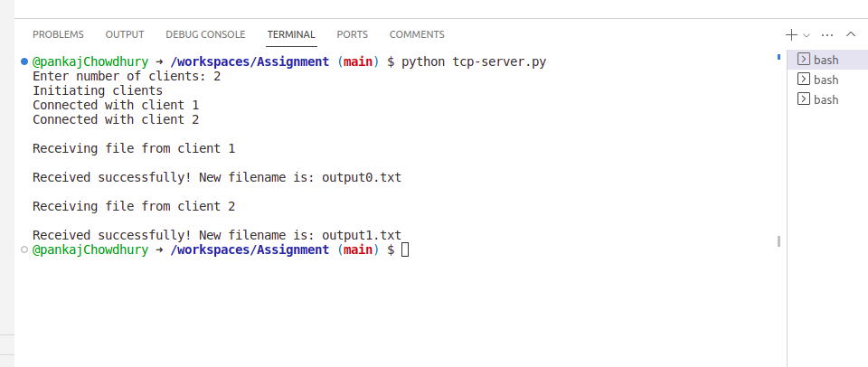This screenshot has width=868, height=367.
Task: Open the ellipsis more actions menu
Action: pyautogui.click(x=827, y=34)
